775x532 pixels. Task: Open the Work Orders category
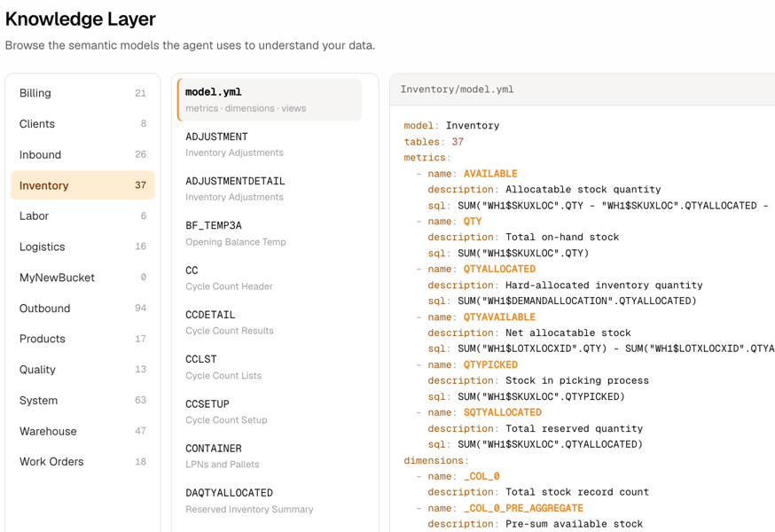(x=82, y=462)
